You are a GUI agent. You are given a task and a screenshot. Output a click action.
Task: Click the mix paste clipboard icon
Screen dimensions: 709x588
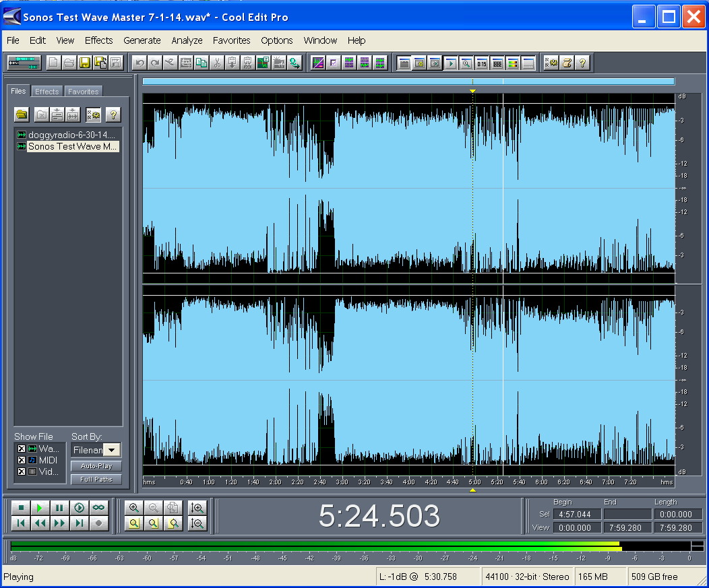248,63
